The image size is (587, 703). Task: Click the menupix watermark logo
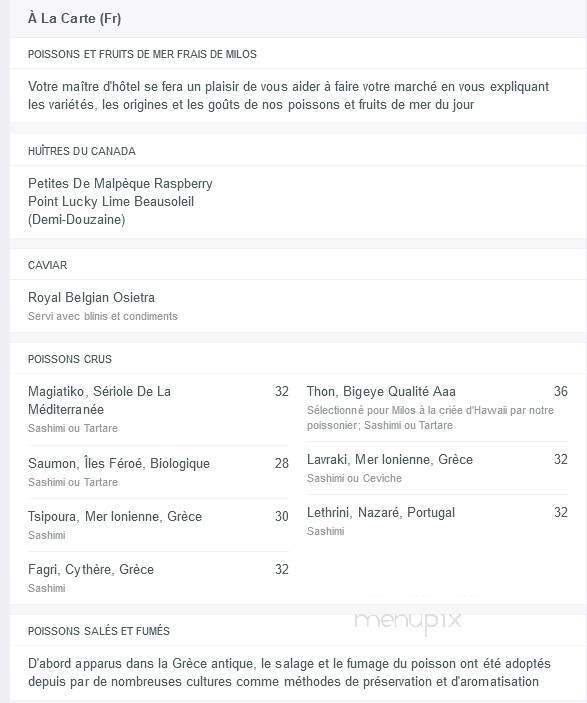(x=408, y=621)
